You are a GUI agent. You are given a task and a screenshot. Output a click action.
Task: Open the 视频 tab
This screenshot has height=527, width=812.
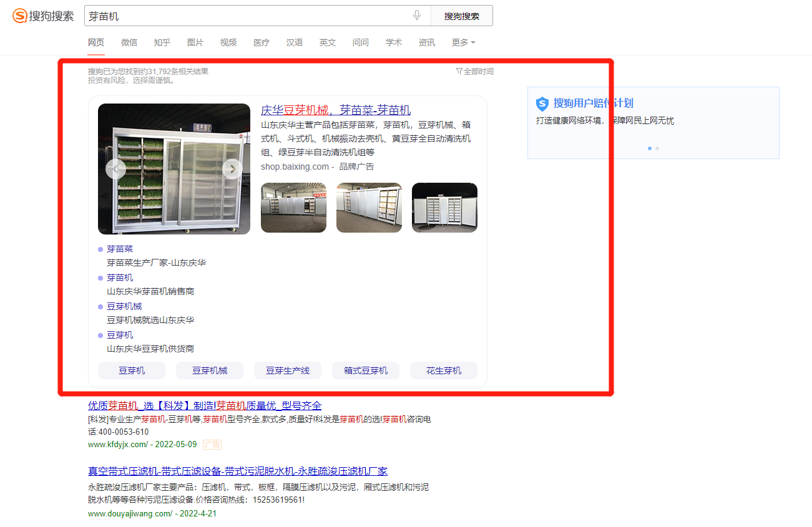coord(228,42)
